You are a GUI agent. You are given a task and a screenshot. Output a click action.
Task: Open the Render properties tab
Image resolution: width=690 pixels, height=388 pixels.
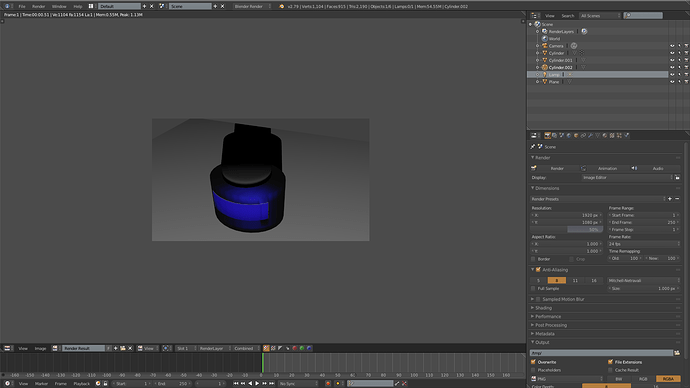pos(547,135)
